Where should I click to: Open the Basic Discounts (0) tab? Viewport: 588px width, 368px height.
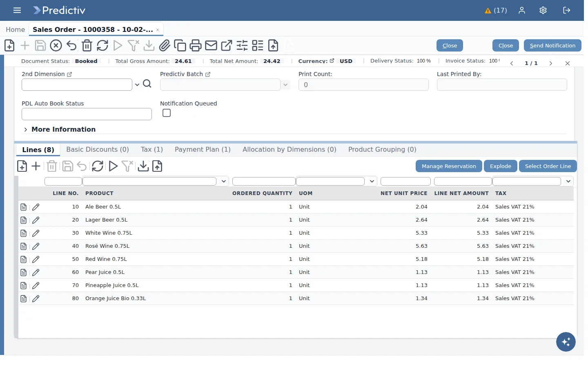coord(98,150)
